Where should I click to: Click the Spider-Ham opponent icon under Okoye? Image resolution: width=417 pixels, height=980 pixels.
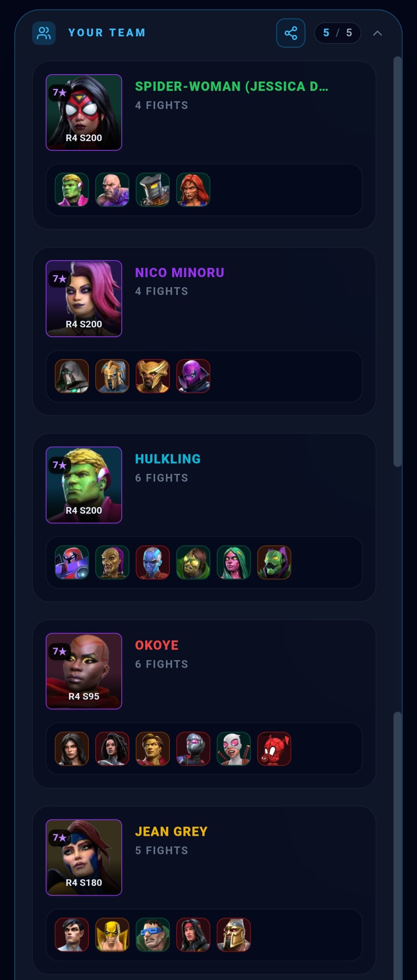tap(275, 749)
